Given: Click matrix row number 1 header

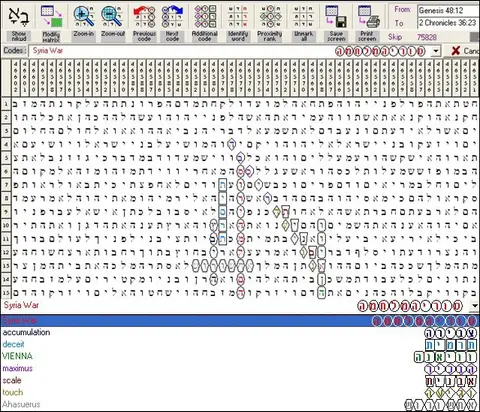Looking at the screenshot, I should tap(6, 104).
